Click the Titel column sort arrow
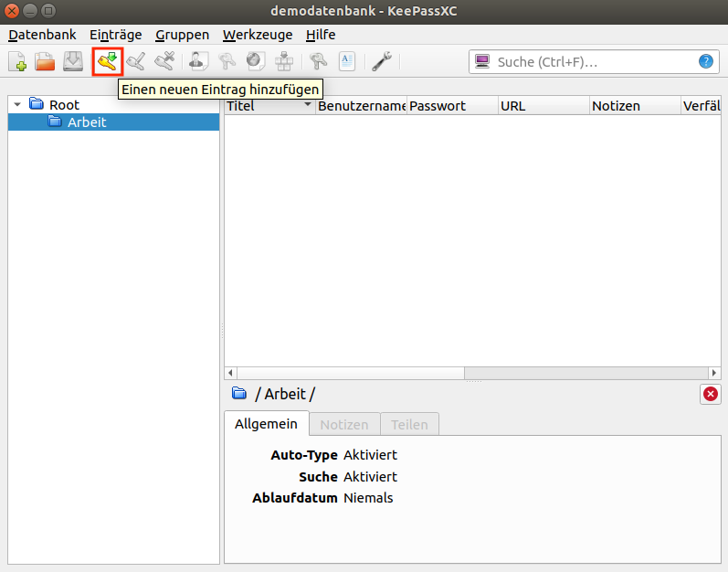This screenshot has width=728, height=572. [308, 106]
